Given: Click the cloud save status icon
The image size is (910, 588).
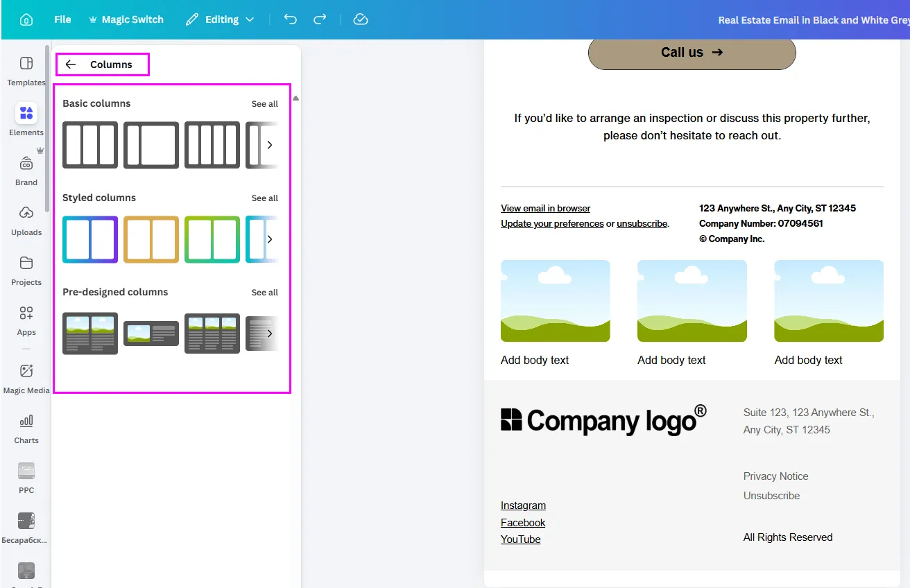Looking at the screenshot, I should (360, 19).
